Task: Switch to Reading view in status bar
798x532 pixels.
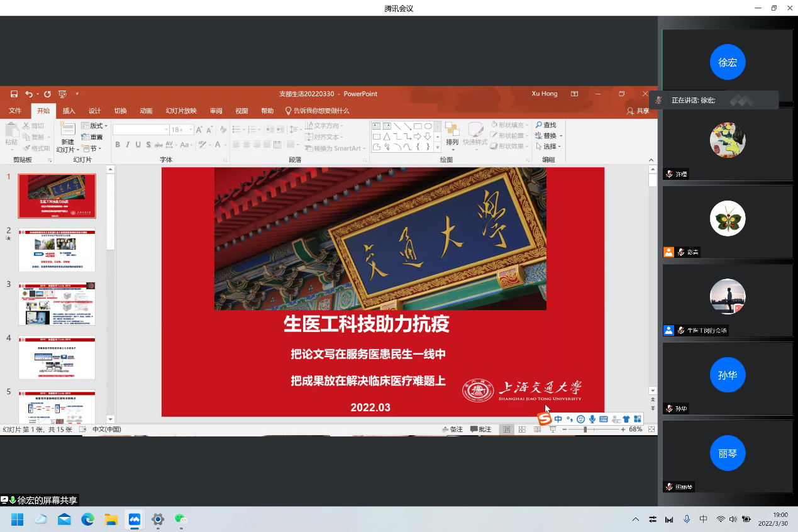Action: [x=537, y=429]
